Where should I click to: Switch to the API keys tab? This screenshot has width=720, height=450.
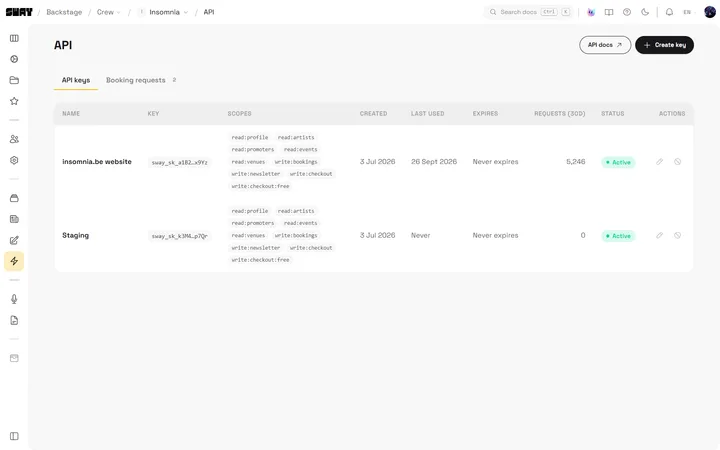(x=76, y=80)
